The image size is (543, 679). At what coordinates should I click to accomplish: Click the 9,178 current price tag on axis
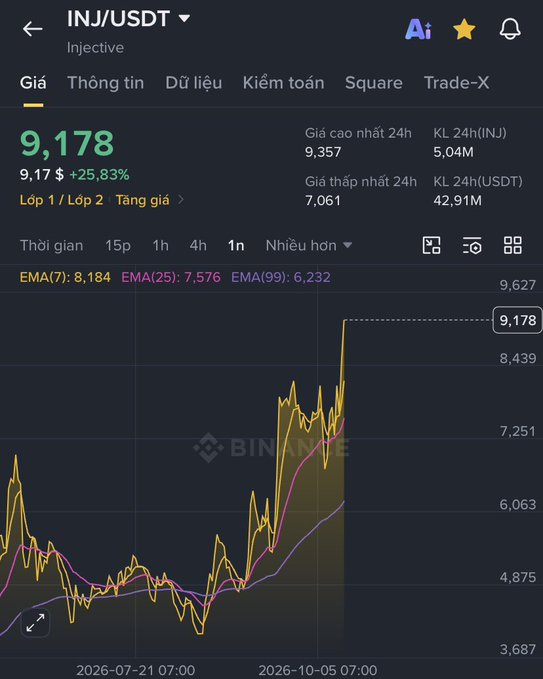click(x=517, y=320)
